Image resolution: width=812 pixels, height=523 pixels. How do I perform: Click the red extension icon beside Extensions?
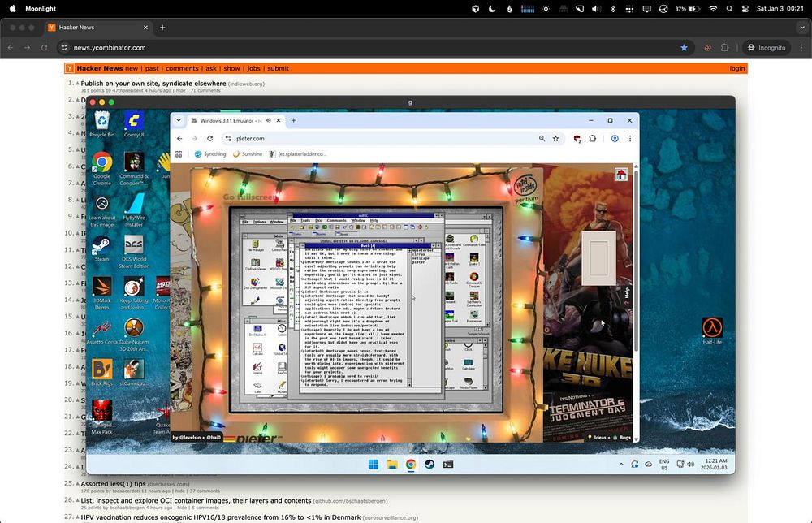577,139
